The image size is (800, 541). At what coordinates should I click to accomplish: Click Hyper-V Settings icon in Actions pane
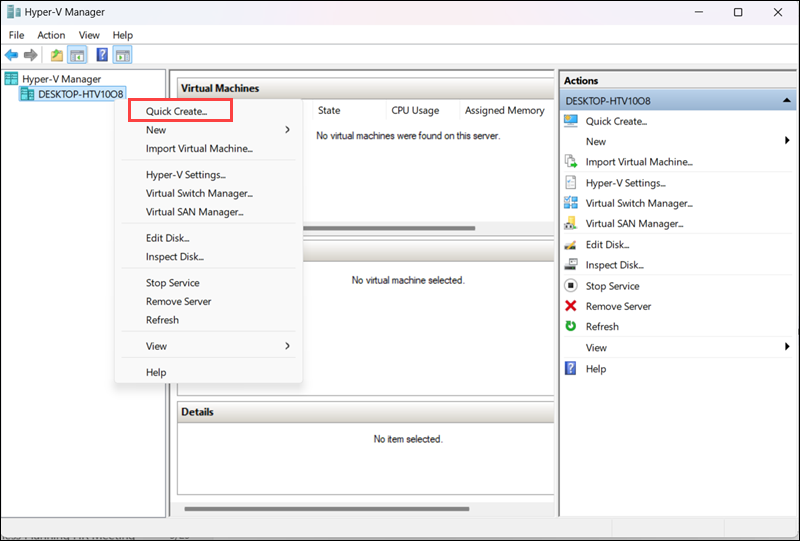[571, 183]
